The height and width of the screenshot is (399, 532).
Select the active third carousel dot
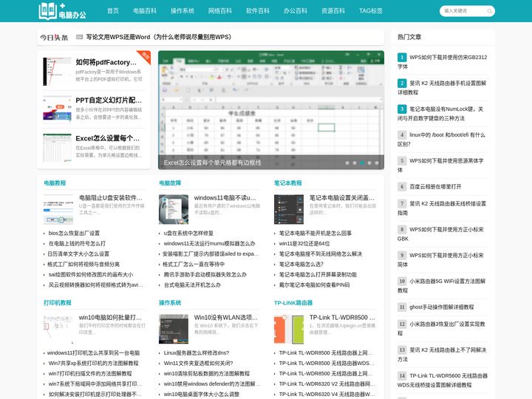click(362, 163)
